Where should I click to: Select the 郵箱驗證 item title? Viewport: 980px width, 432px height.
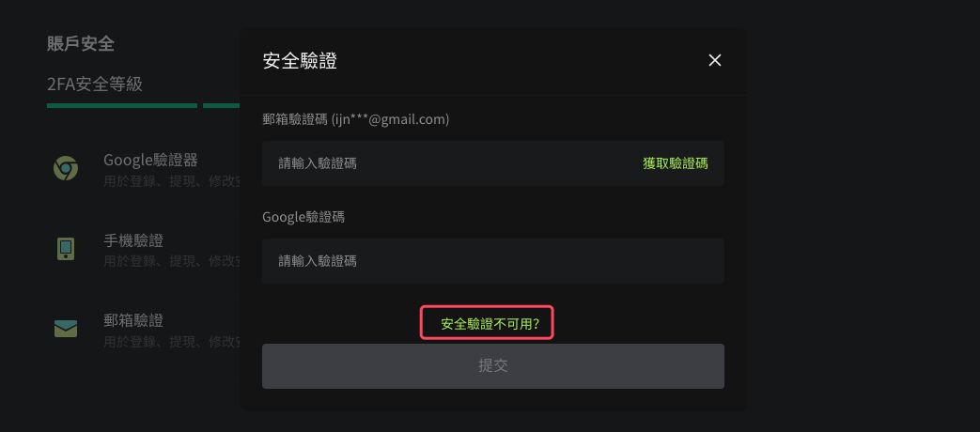pos(133,320)
